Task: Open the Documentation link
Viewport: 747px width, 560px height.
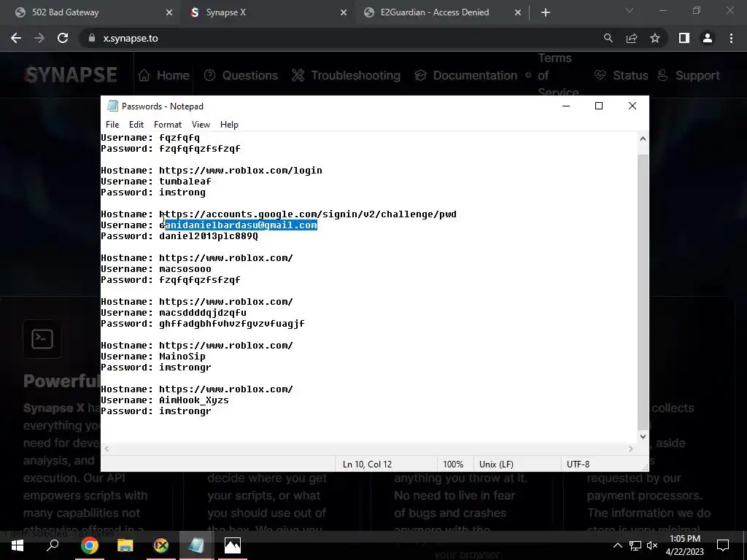Action: (x=465, y=75)
